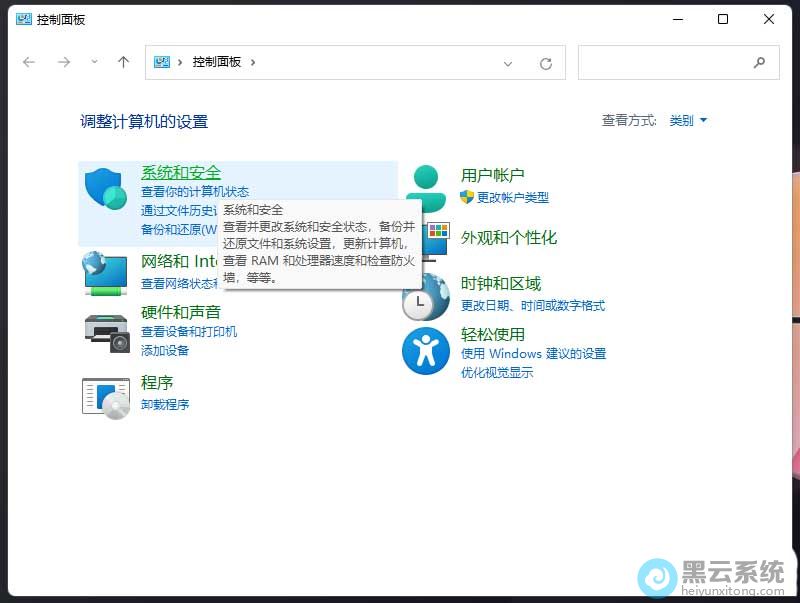Click the up-directory arrow button
This screenshot has height=603, width=800.
[x=123, y=62]
